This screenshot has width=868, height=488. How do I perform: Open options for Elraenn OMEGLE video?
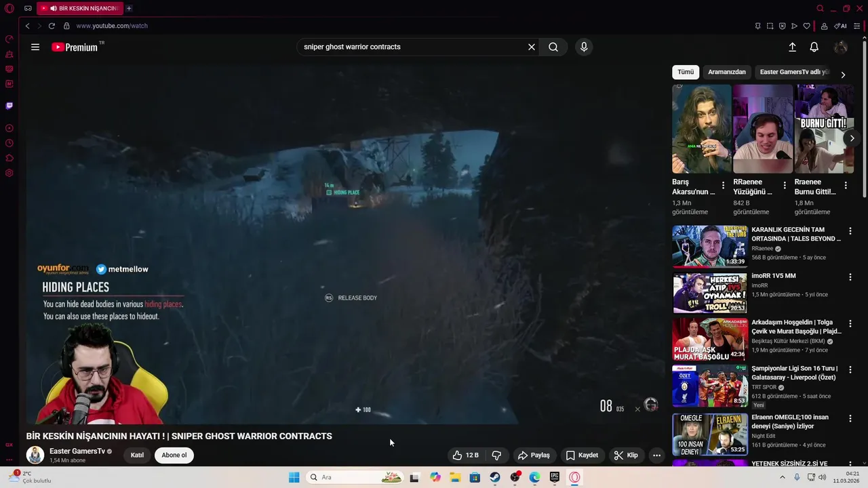click(x=850, y=419)
